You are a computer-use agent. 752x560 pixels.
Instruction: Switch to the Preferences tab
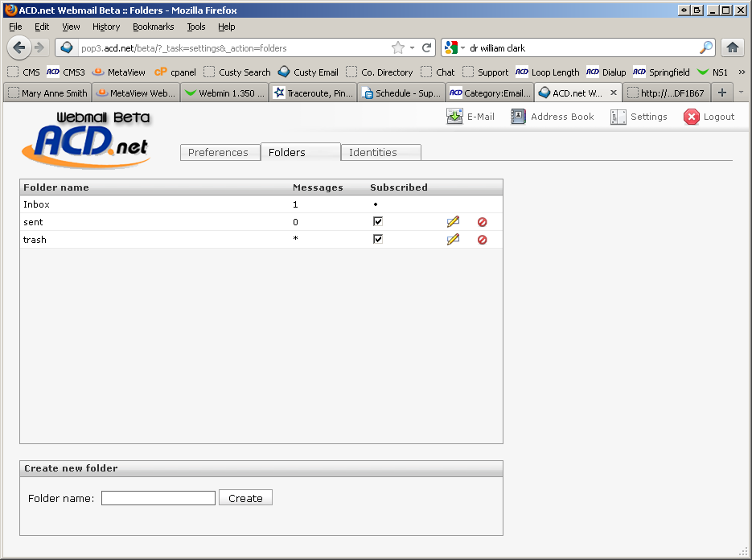(220, 152)
